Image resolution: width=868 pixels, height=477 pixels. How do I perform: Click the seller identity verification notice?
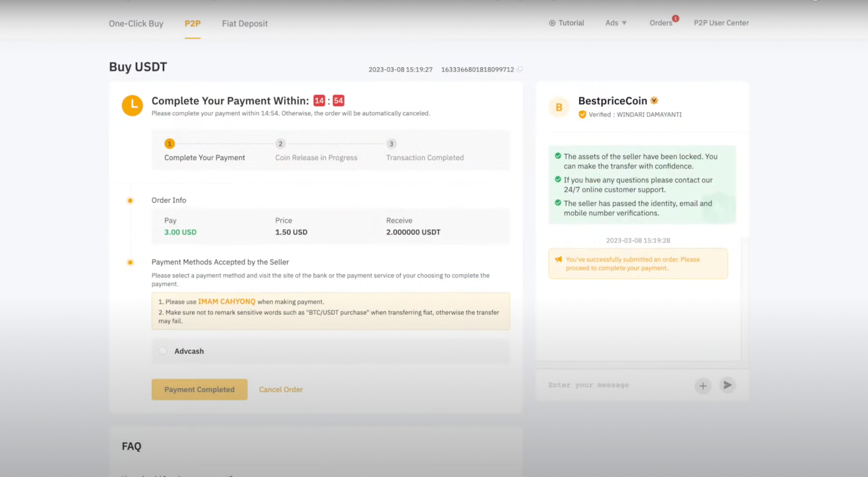coord(637,208)
